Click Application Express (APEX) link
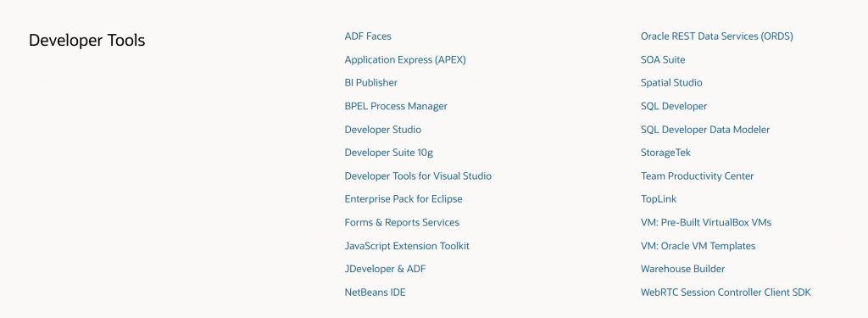Screen dimensions: 868x318 [405, 59]
